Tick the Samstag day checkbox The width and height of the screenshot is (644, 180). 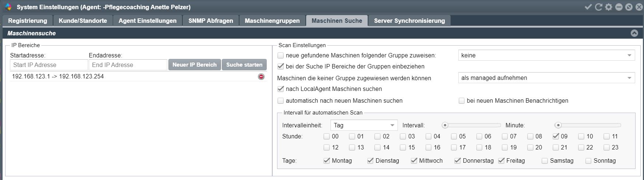point(545,161)
